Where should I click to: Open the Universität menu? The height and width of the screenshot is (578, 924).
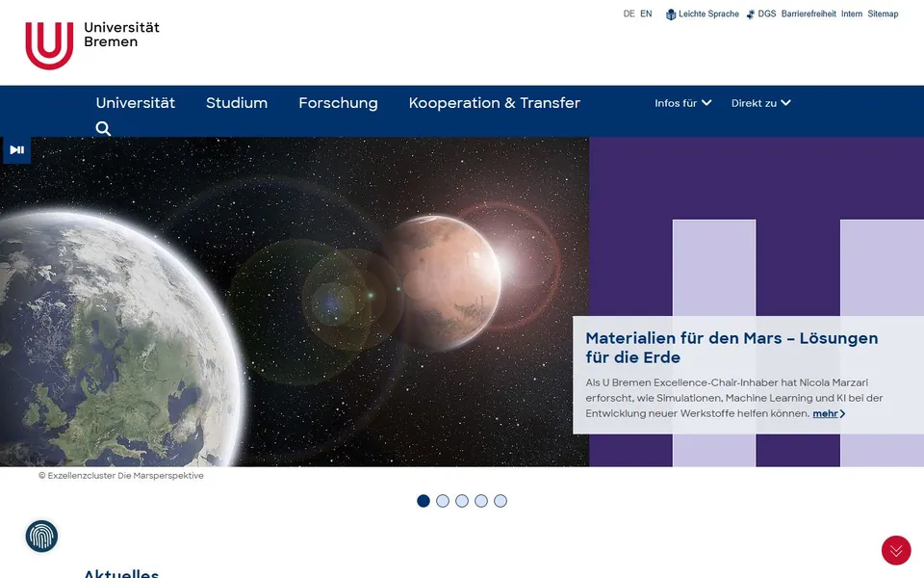pos(136,103)
